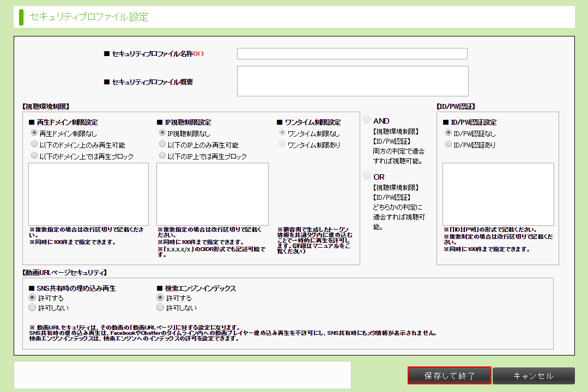Select the OR condition radio button
588x392 pixels.
coord(367,176)
